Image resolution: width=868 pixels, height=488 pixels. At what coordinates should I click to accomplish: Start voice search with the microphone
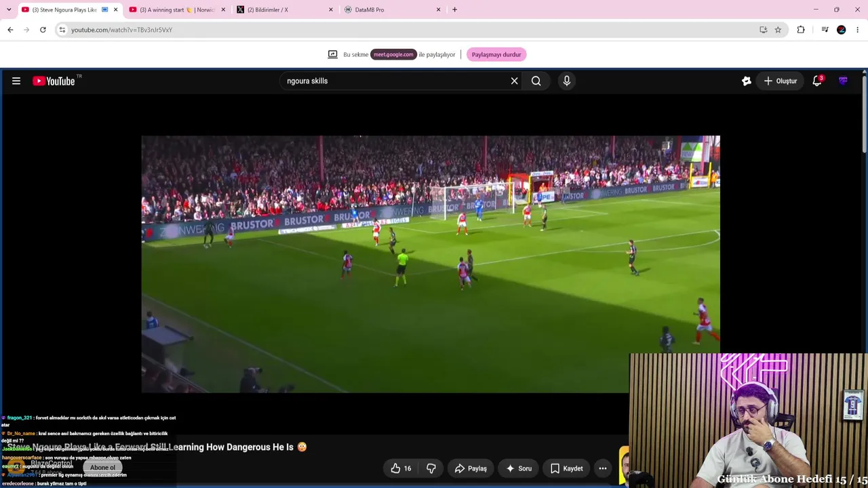point(567,81)
